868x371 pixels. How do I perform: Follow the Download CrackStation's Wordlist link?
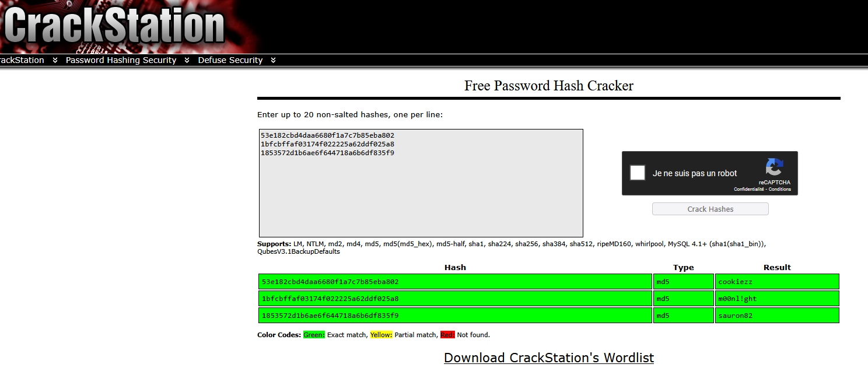[548, 358]
